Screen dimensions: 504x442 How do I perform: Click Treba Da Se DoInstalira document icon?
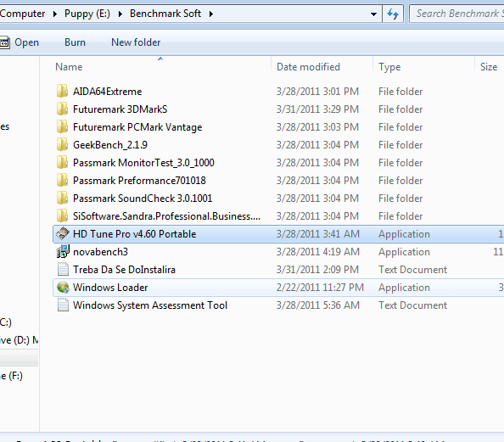tap(63, 270)
